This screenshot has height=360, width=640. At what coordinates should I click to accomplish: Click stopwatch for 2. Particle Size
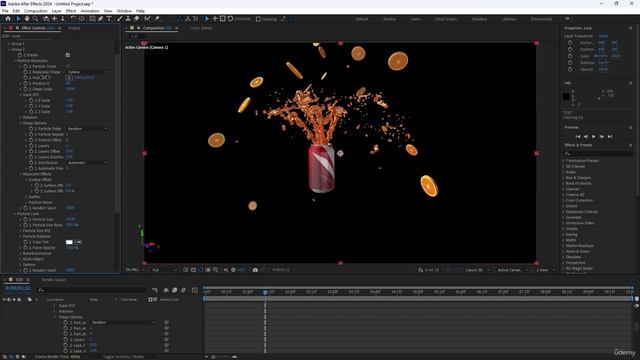[x=25, y=219]
